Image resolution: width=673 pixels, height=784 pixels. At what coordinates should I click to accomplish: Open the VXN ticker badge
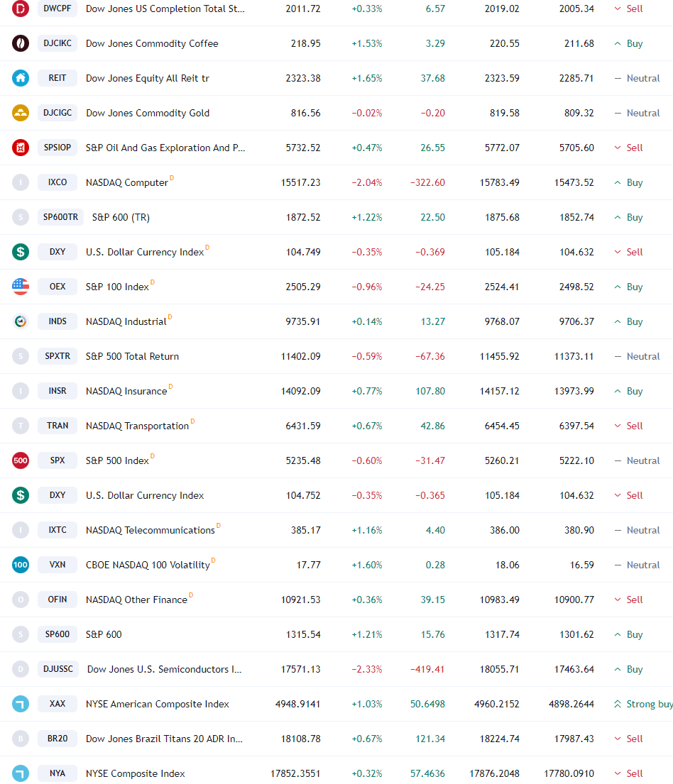click(x=58, y=565)
